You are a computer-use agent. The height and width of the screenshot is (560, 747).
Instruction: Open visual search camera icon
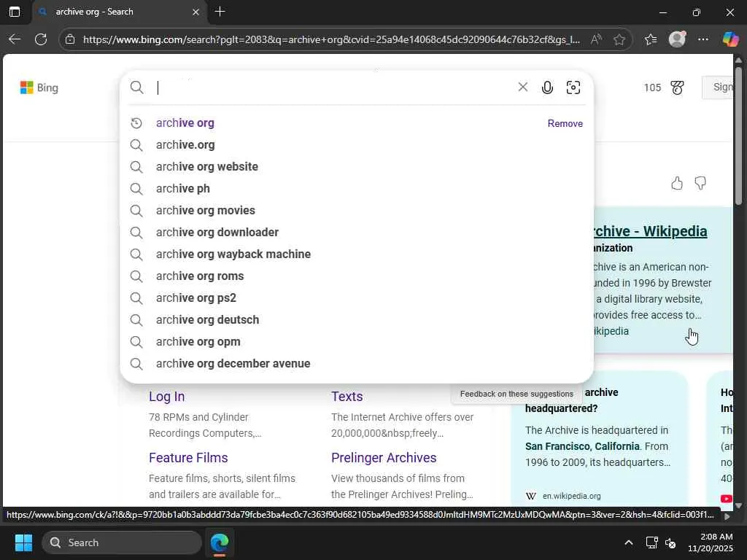pyautogui.click(x=573, y=87)
